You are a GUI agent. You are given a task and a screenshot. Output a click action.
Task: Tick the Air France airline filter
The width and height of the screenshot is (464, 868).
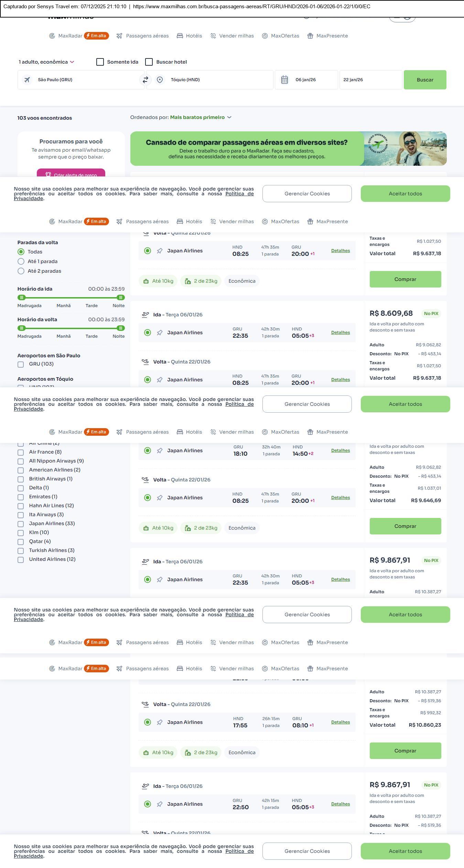click(21, 452)
